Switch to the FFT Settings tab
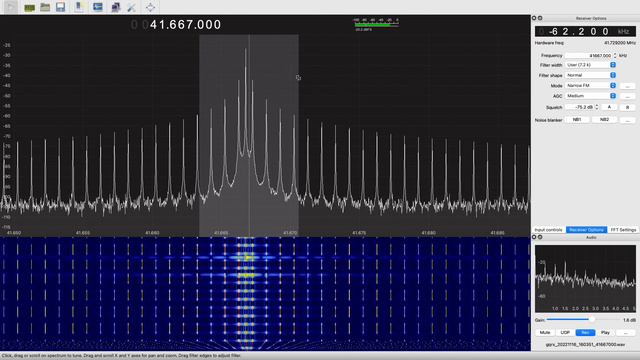The image size is (640, 360). 623,230
